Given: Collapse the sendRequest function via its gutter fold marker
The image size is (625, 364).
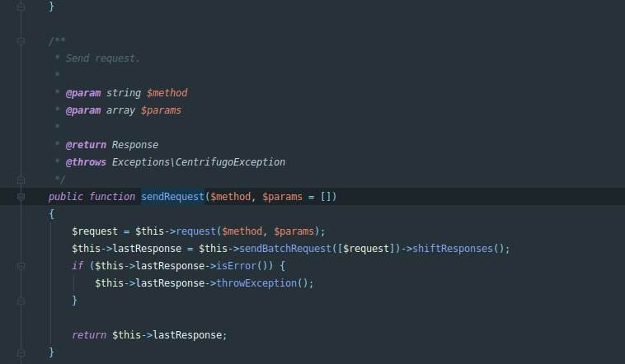Looking at the screenshot, I should 21,197.
